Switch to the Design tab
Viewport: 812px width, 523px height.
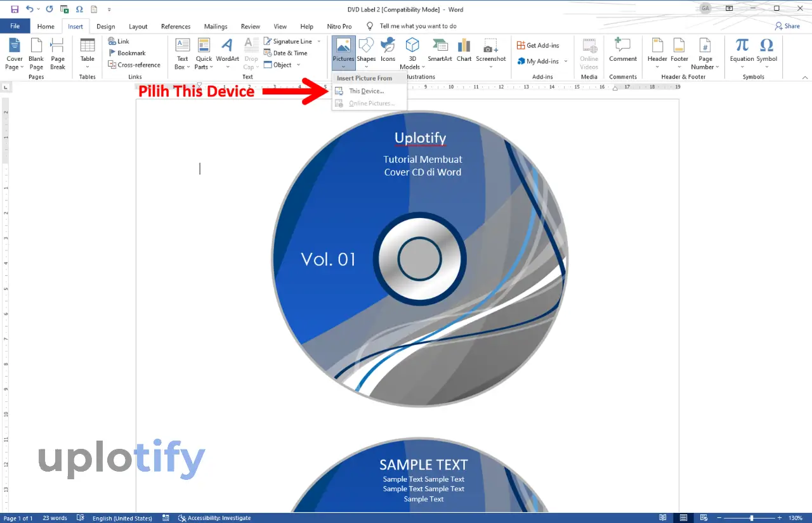106,27
